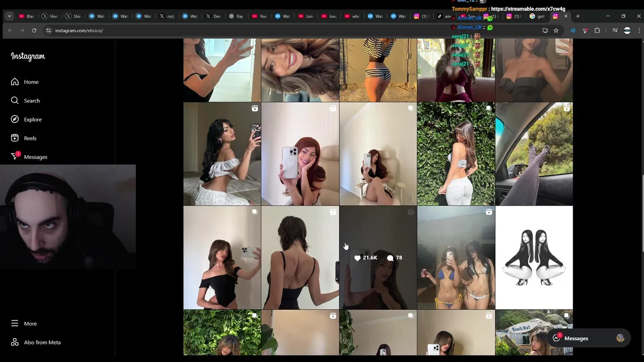Open the post seated on white chair with phone
The height and width of the screenshot is (362, 644).
point(378,154)
